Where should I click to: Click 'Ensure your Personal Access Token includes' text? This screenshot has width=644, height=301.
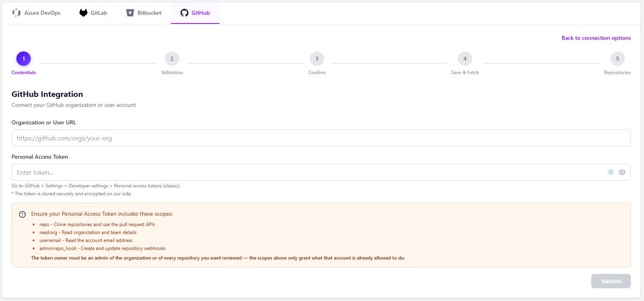pyautogui.click(x=102, y=214)
